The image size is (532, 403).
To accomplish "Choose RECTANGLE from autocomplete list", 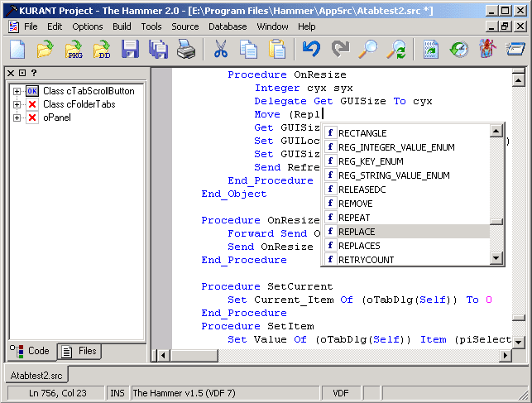I will [406, 133].
